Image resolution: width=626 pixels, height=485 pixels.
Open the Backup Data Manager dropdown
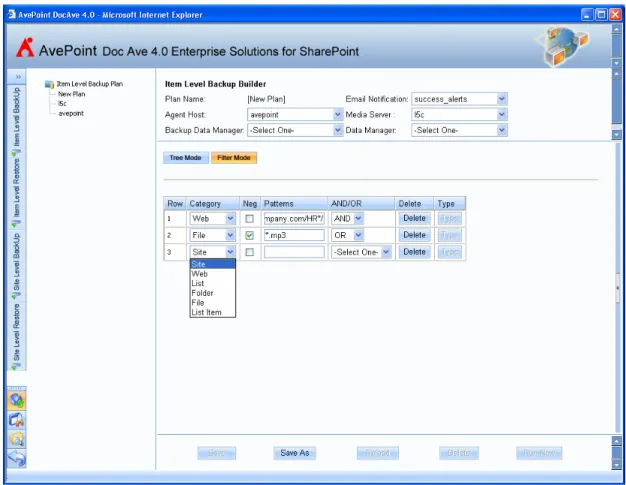coord(295,130)
